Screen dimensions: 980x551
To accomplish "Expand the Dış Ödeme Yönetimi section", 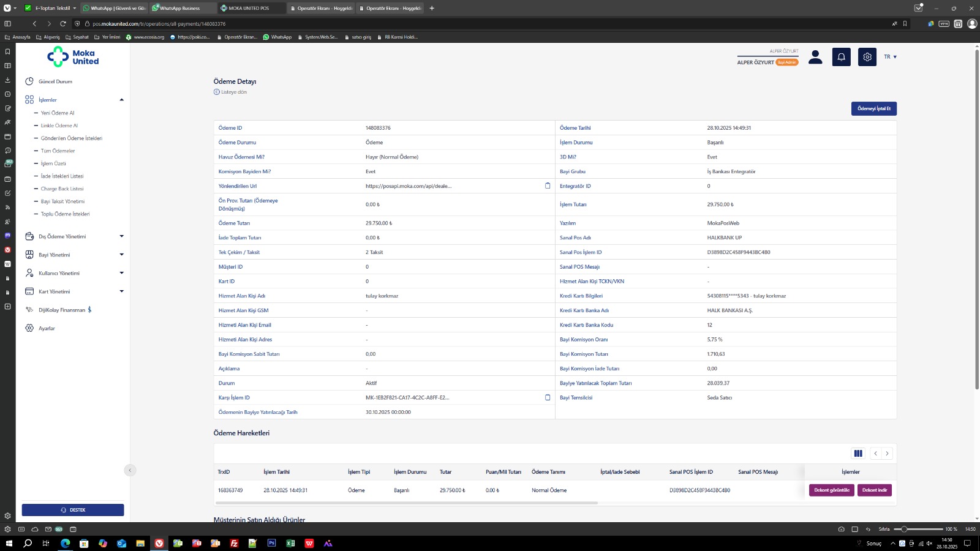I will coord(121,236).
